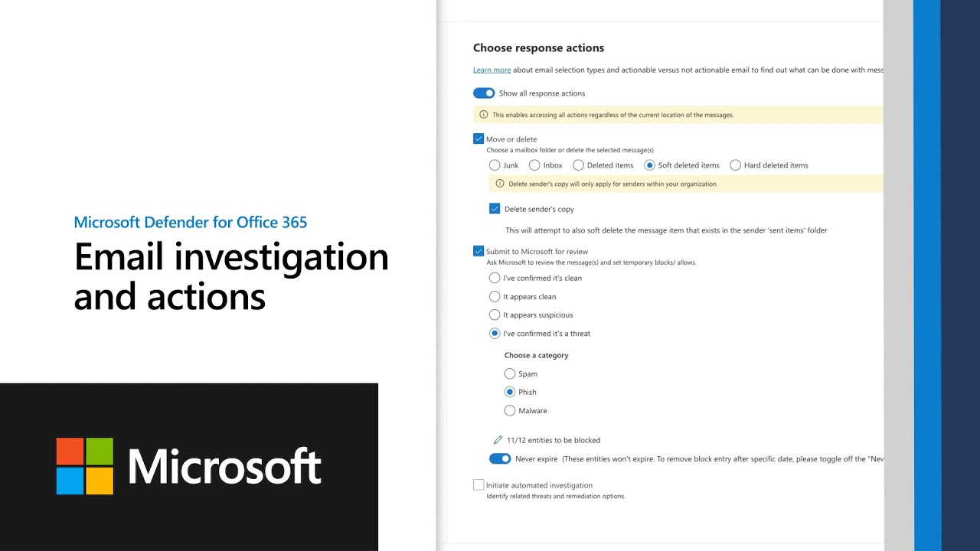This screenshot has height=551, width=980.
Task: Click the pencil edit icon for entities
Action: tap(498, 440)
